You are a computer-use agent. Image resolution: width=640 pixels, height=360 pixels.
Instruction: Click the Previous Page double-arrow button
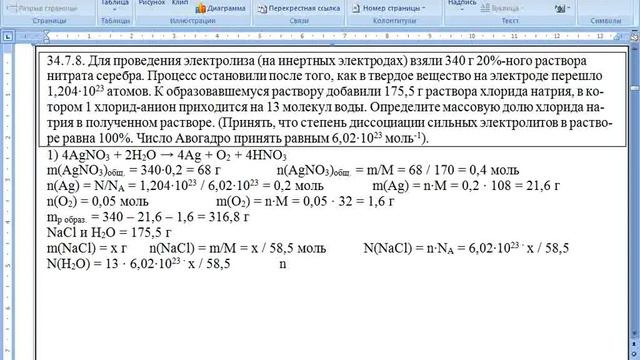tap(635, 344)
